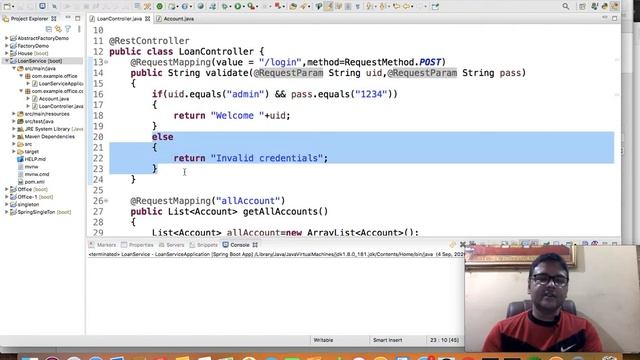The image size is (640, 360).
Task: Click the New file wizard icon
Action: pos(7,7)
